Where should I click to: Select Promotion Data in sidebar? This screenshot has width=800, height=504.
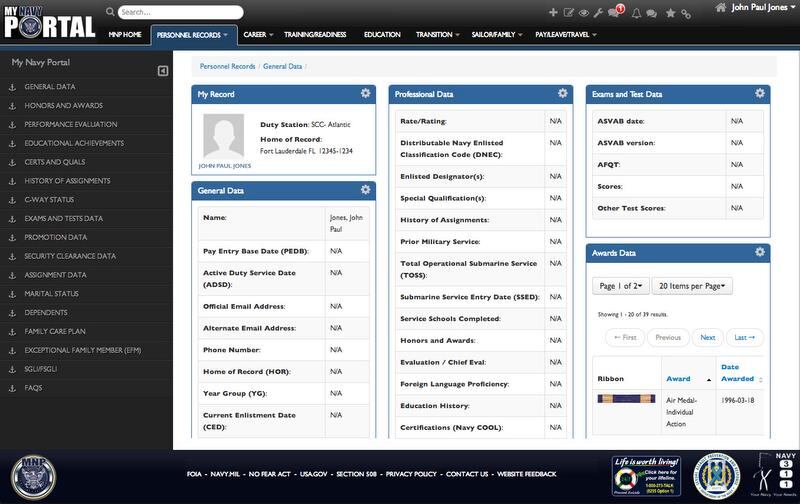tap(56, 237)
